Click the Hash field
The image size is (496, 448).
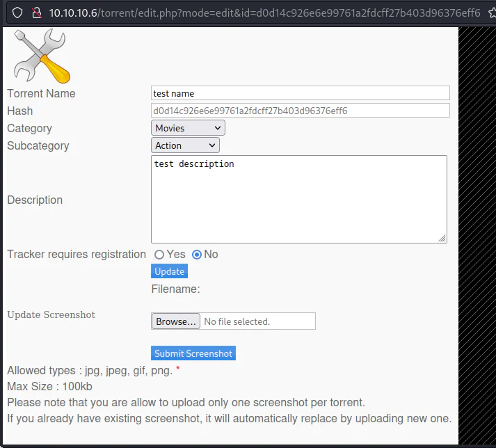coord(301,111)
